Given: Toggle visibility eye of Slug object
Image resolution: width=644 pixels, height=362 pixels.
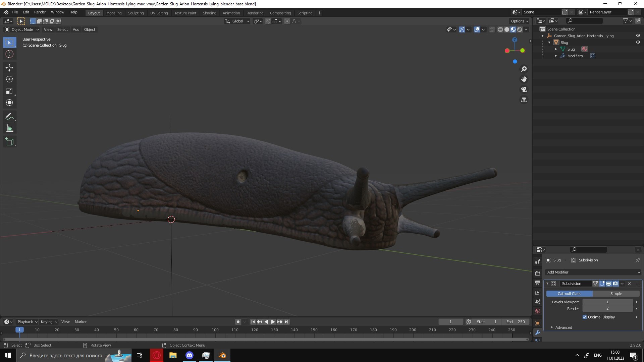Looking at the screenshot, I should pos(638,42).
